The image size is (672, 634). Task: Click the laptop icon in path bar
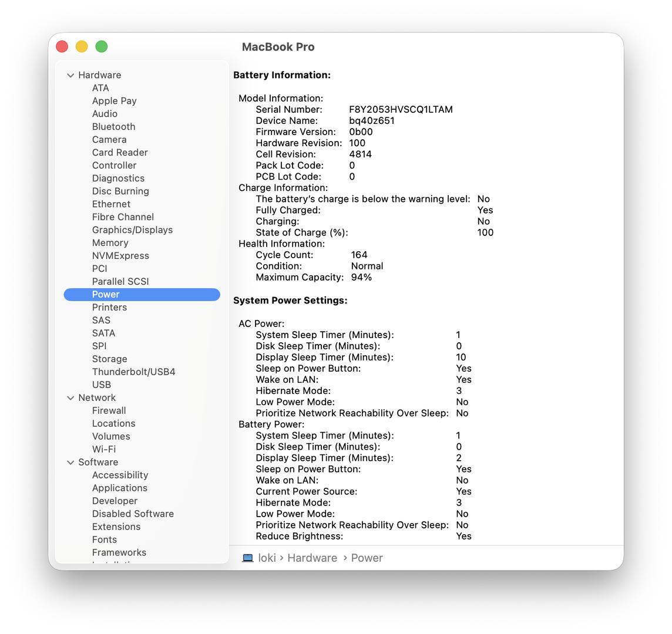click(x=247, y=558)
